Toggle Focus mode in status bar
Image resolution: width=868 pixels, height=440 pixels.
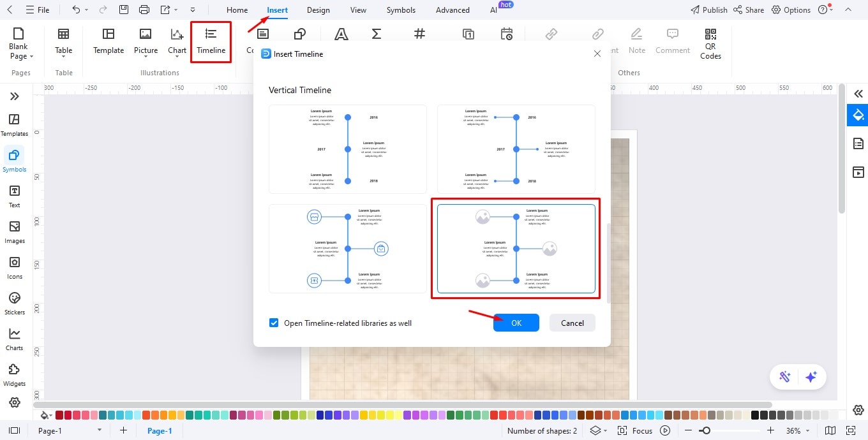[x=635, y=430]
